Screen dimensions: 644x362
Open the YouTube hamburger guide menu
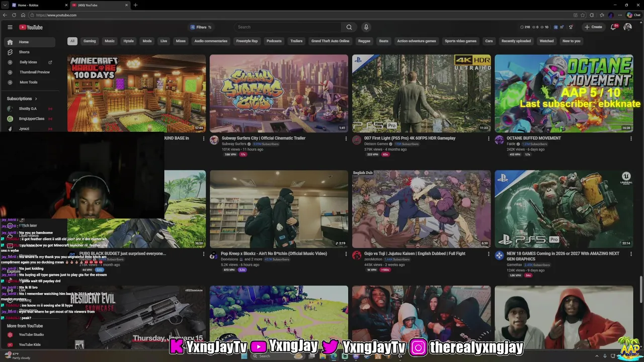(10, 27)
